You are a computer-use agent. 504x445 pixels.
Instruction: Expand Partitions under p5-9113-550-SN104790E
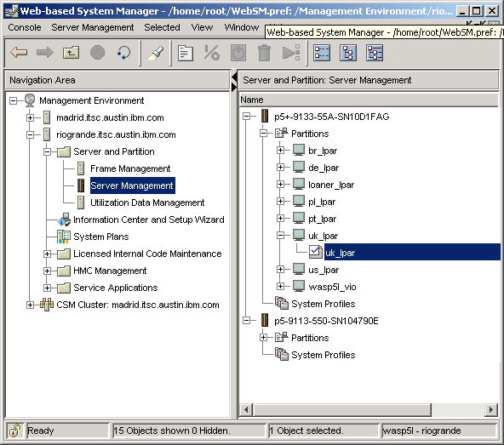(263, 337)
